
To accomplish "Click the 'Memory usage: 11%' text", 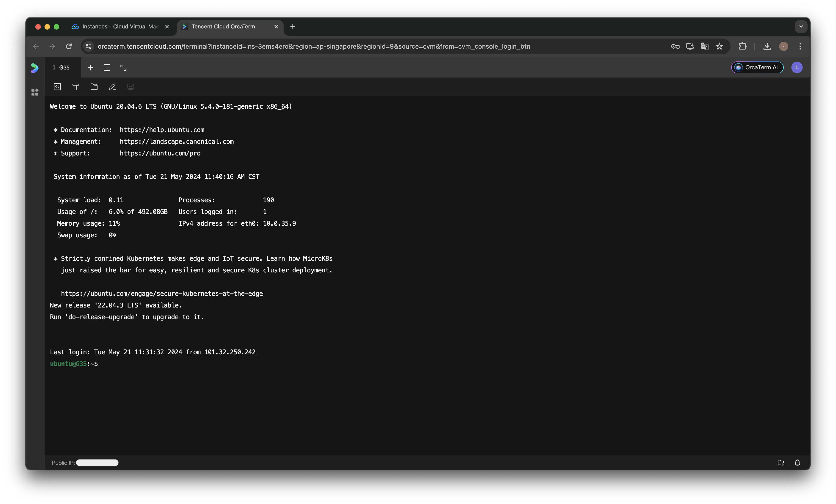I will coord(88,224).
